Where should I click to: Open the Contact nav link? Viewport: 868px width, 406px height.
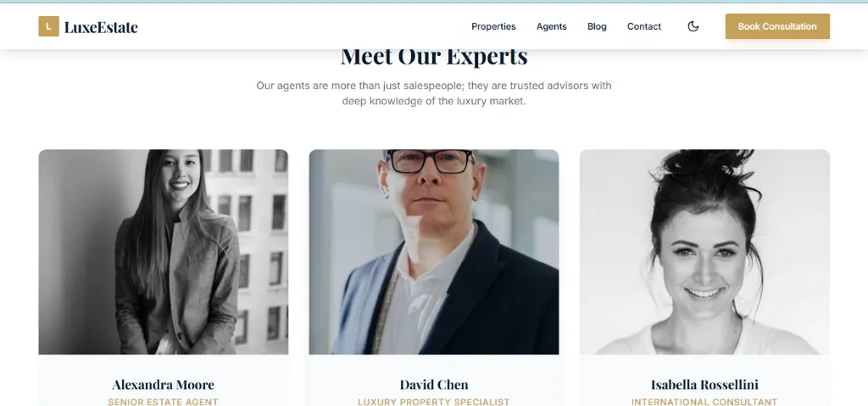tap(644, 26)
